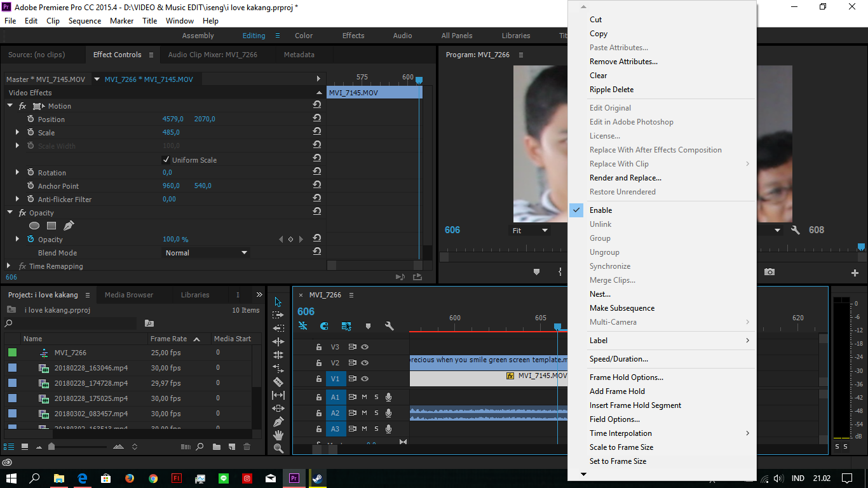The image size is (868, 488).
Task: Open Program monitor settings wrench
Action: (795, 230)
